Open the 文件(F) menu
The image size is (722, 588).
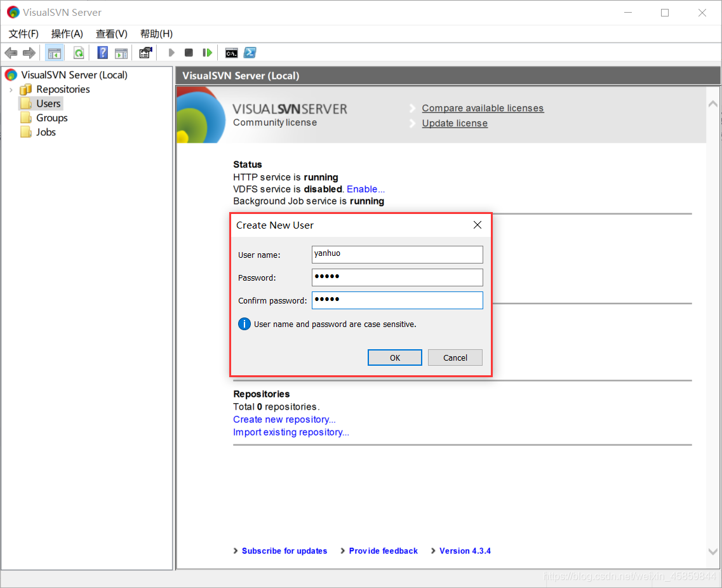[x=23, y=34]
